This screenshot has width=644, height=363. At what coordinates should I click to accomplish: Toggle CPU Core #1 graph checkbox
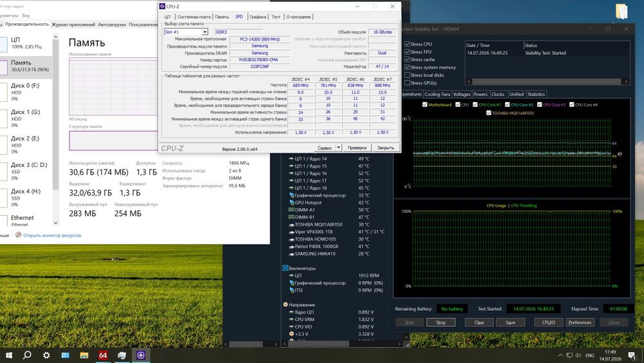coord(475,104)
